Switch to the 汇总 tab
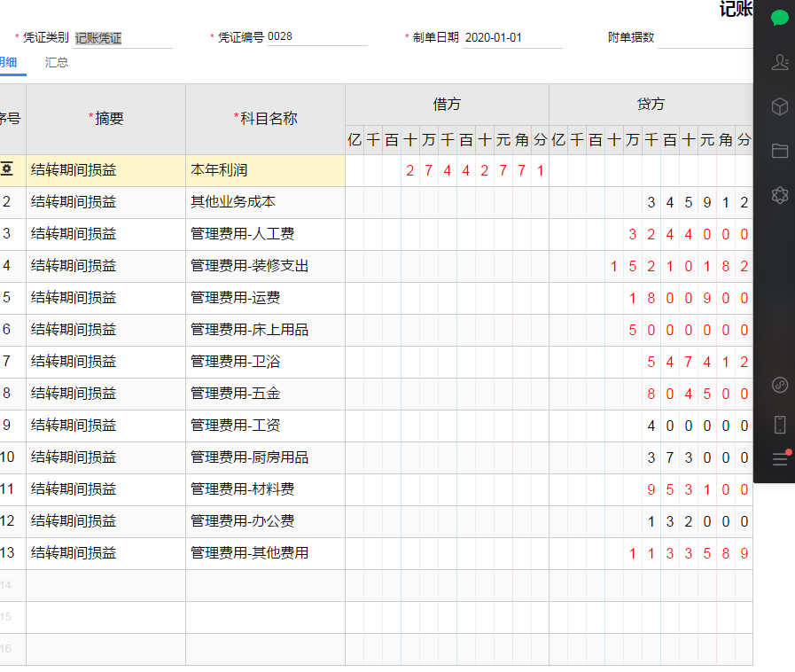This screenshot has width=795, height=672. [56, 62]
